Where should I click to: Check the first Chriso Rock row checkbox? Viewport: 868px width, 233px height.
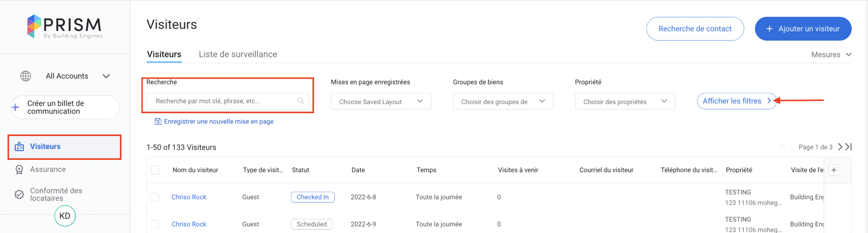click(155, 197)
